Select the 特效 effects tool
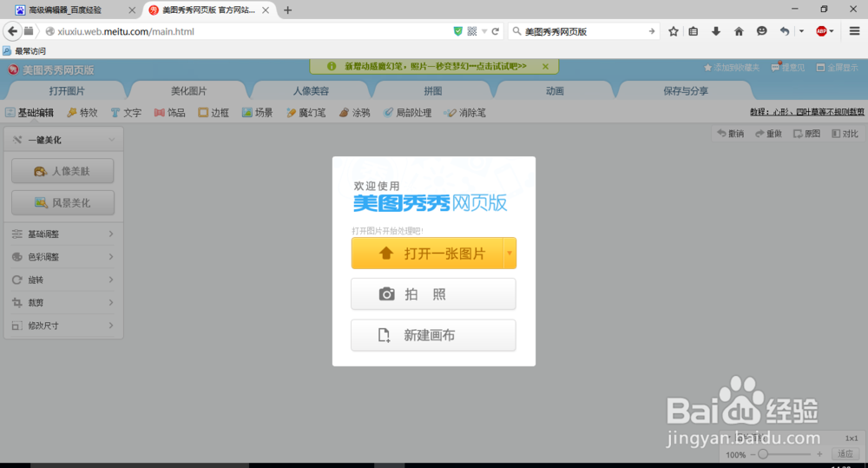 click(82, 112)
